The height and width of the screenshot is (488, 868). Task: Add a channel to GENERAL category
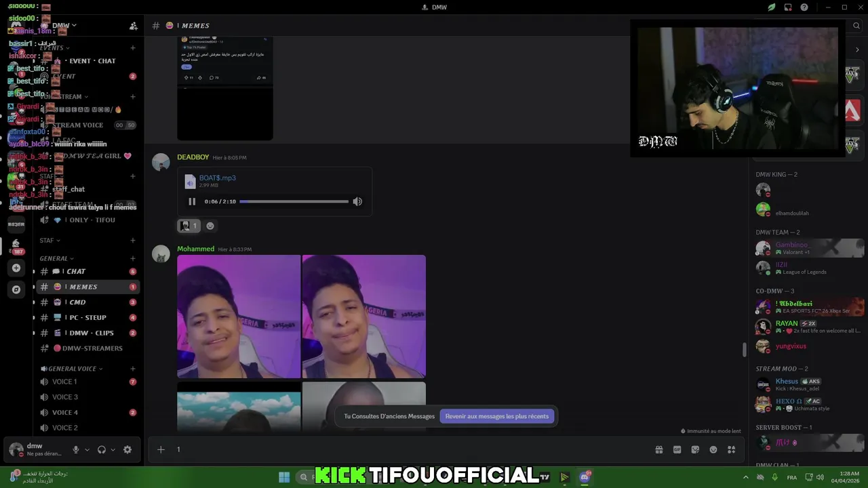[x=133, y=258]
